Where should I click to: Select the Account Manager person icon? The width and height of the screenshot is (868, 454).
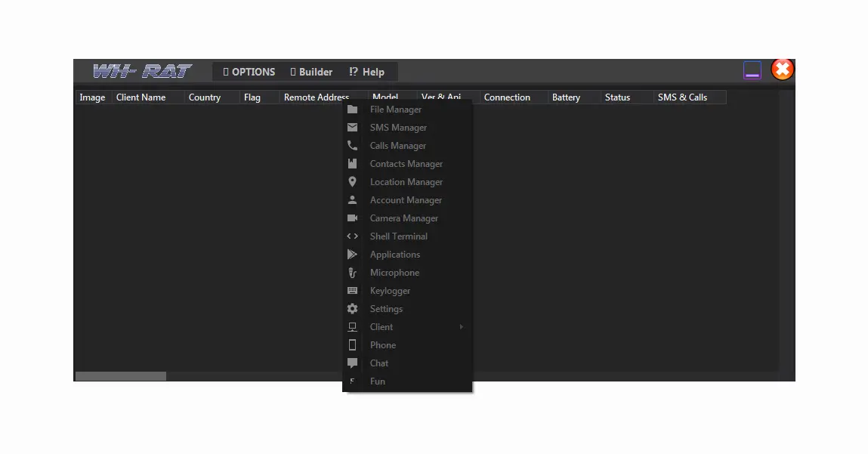tap(352, 199)
